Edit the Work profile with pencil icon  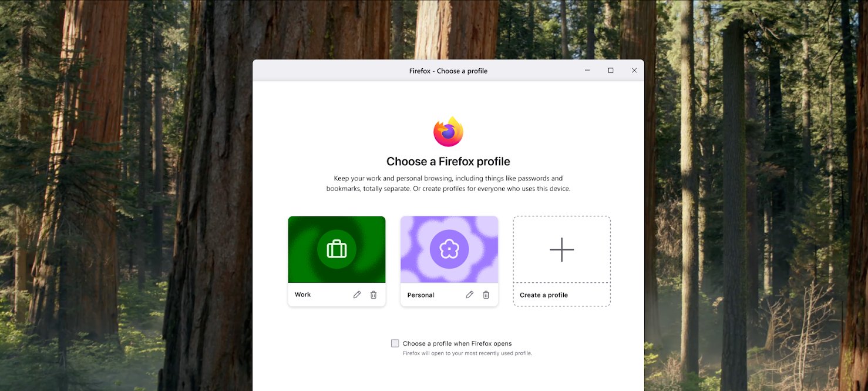point(357,295)
